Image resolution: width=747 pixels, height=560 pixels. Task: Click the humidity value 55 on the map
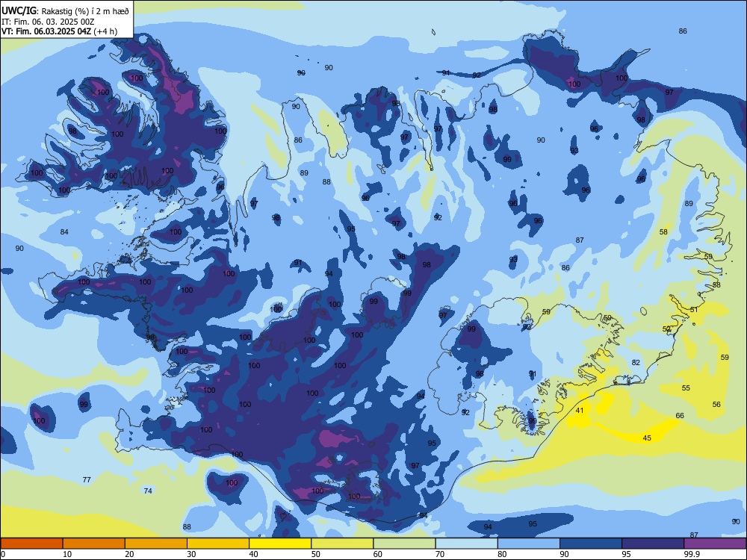(686, 388)
